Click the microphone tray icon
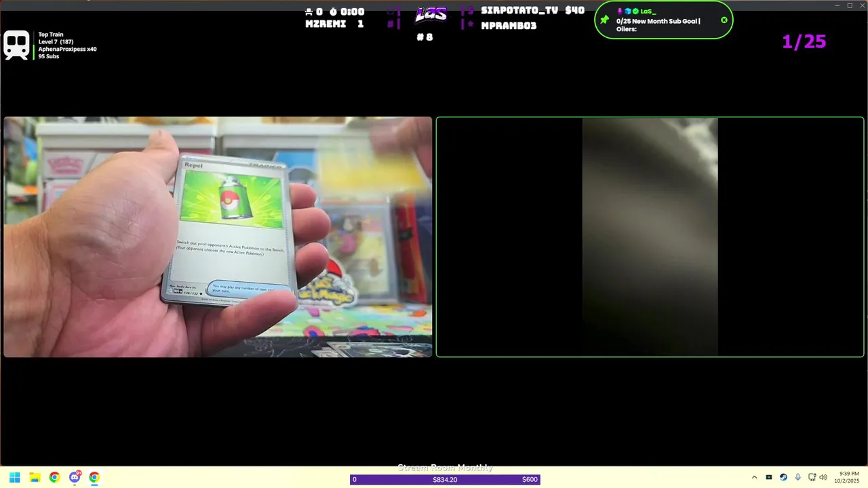The height and width of the screenshot is (488, 868). tap(797, 478)
